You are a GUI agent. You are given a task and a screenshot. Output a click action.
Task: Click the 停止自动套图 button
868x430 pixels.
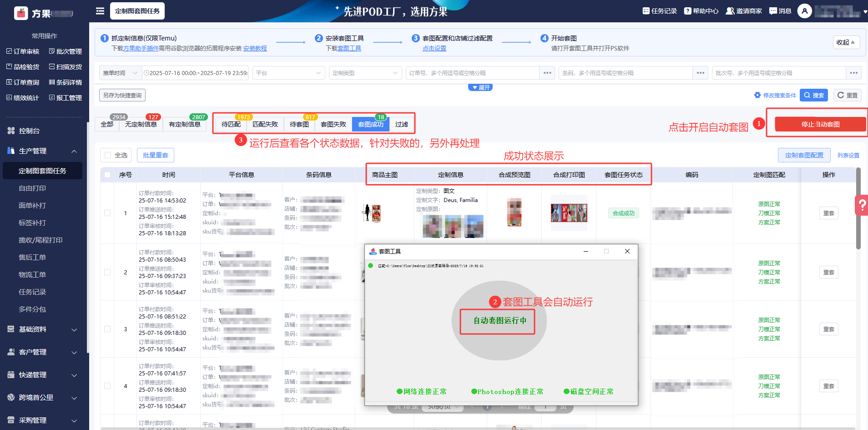(820, 124)
